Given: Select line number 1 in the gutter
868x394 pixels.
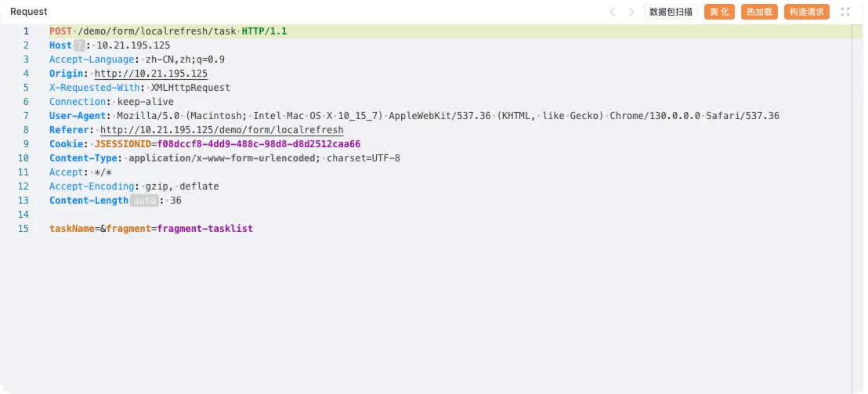Looking at the screenshot, I should (26, 31).
